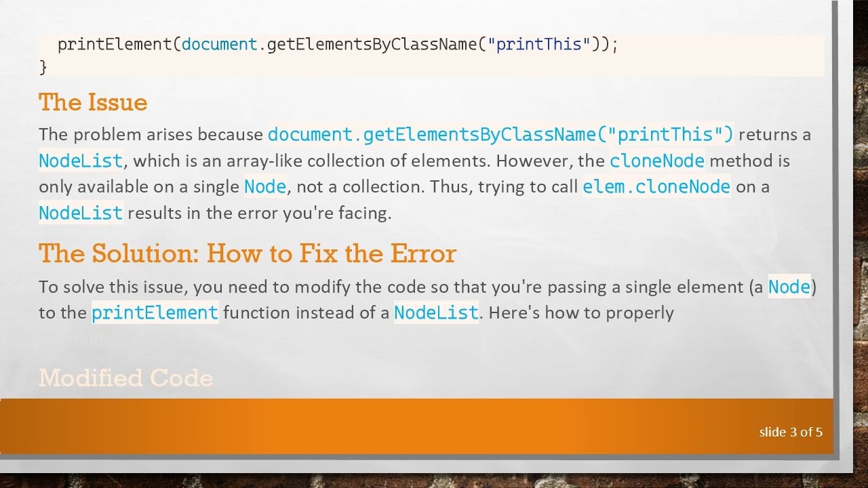Screen dimensions: 868x488
Task: Click the printElement call code line
Action: [x=338, y=45]
